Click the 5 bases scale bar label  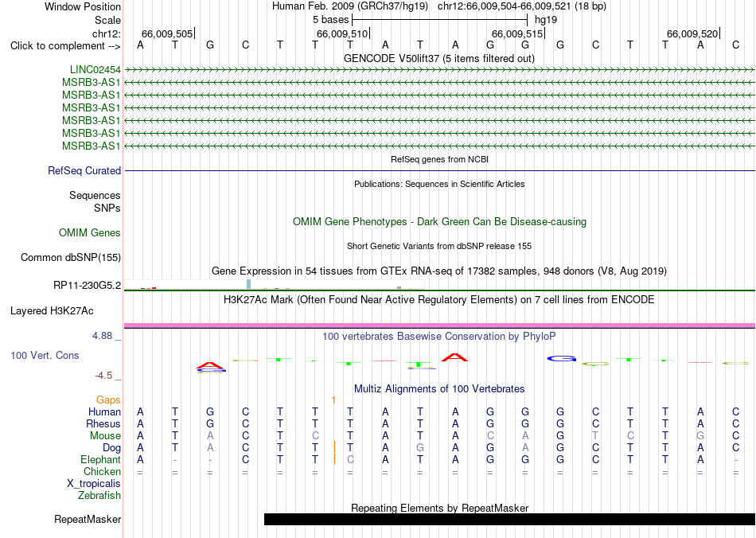tap(330, 20)
